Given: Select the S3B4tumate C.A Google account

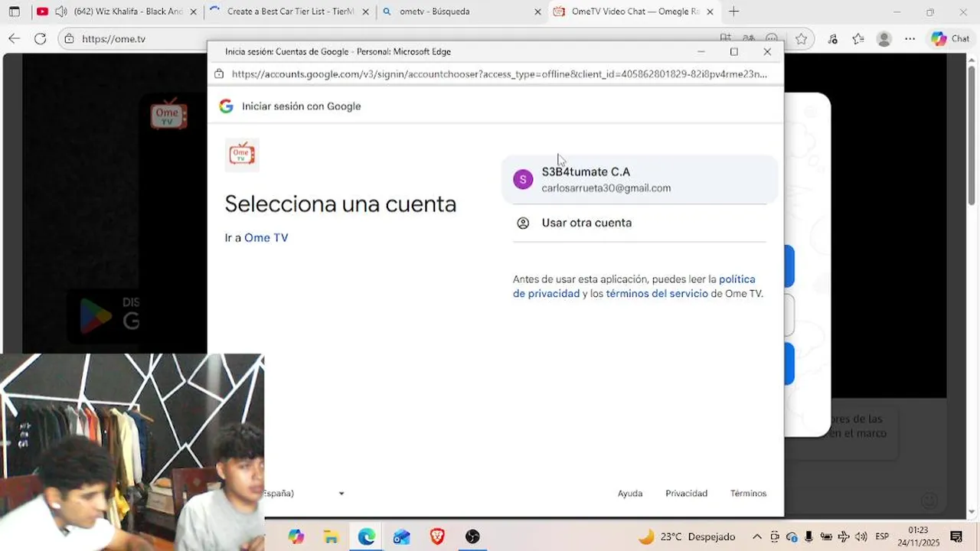Looking at the screenshot, I should click(x=639, y=180).
